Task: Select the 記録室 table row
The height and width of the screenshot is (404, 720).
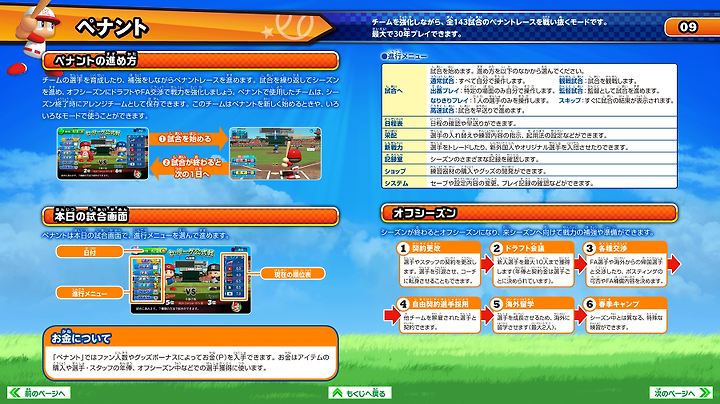Action: (529, 159)
